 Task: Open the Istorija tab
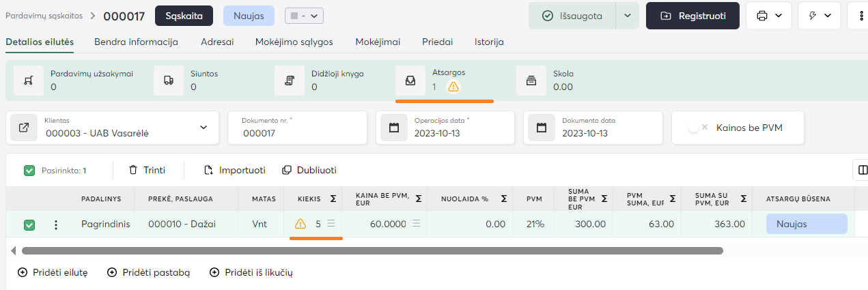pyautogui.click(x=489, y=42)
